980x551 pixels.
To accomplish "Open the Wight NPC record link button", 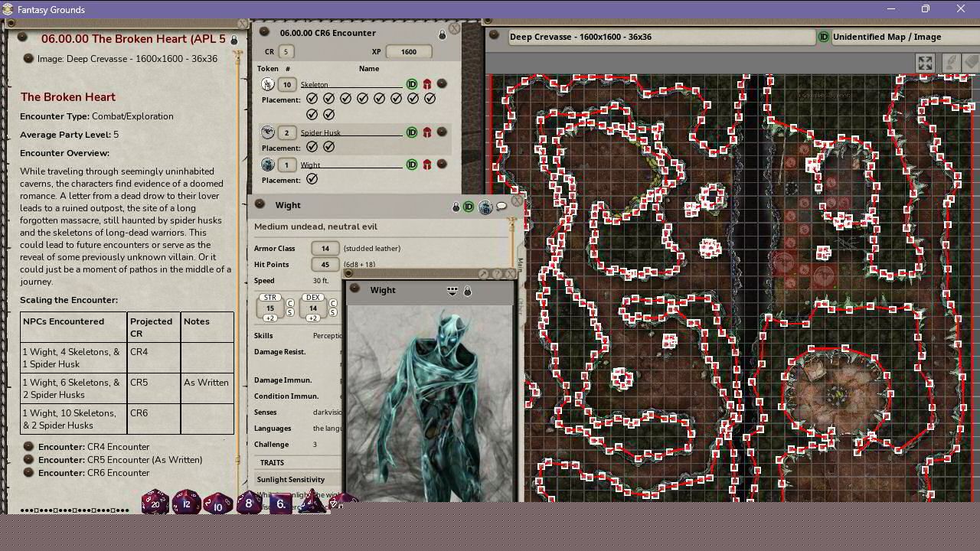I will [x=442, y=164].
